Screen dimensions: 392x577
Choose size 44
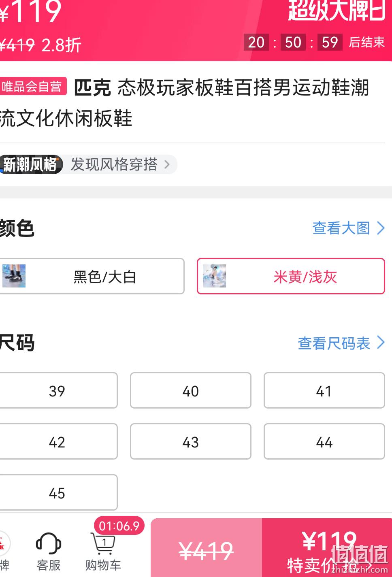[x=324, y=441]
